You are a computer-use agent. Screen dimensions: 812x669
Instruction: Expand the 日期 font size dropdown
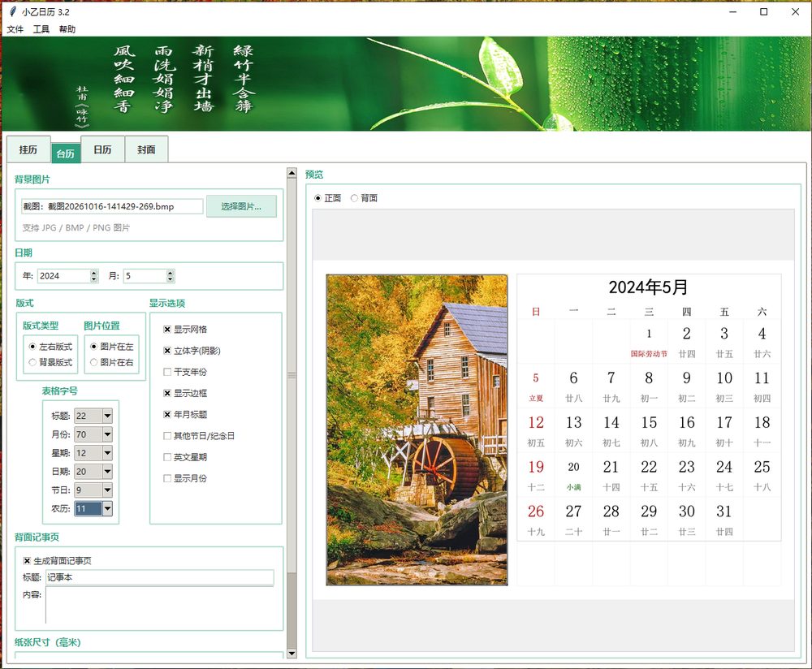point(107,472)
